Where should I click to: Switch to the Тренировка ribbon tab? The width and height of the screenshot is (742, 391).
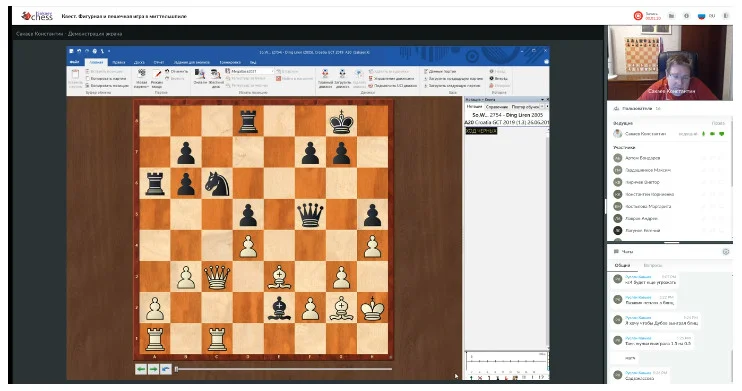tap(230, 62)
